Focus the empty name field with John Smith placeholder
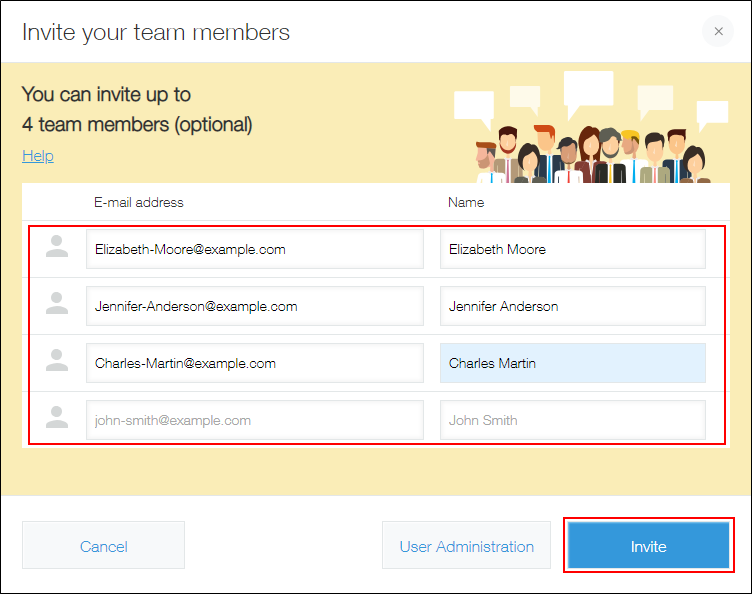This screenshot has width=752, height=594. tap(572, 420)
